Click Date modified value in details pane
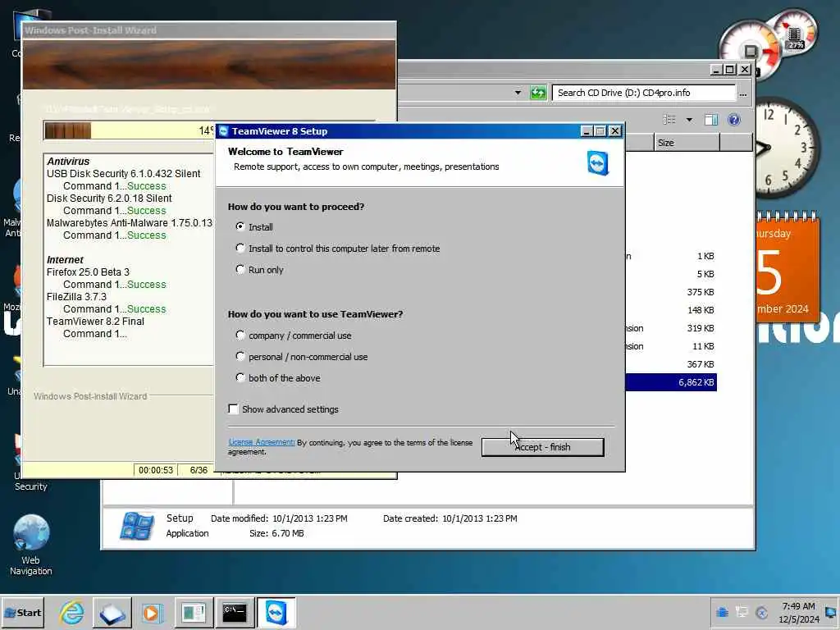This screenshot has width=840, height=630. [309, 518]
